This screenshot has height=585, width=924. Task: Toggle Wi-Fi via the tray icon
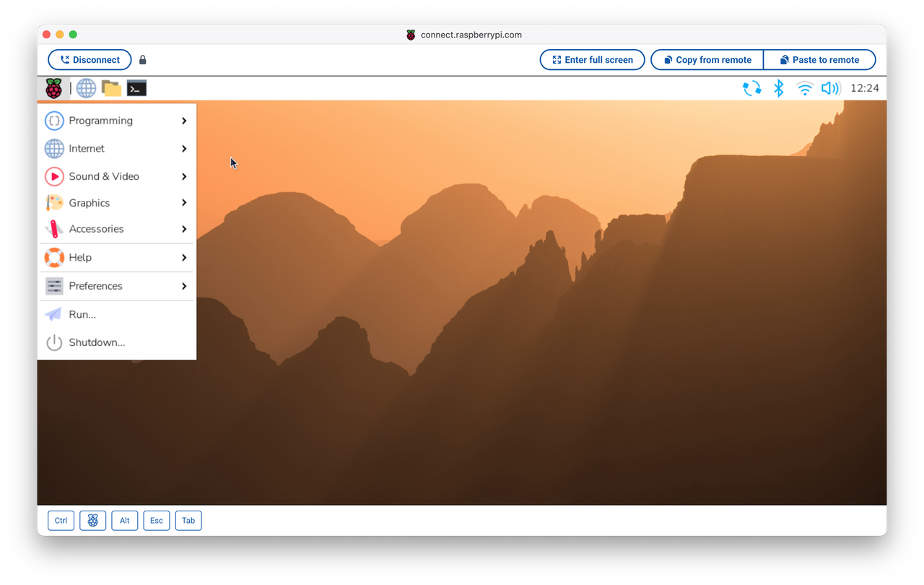click(804, 87)
